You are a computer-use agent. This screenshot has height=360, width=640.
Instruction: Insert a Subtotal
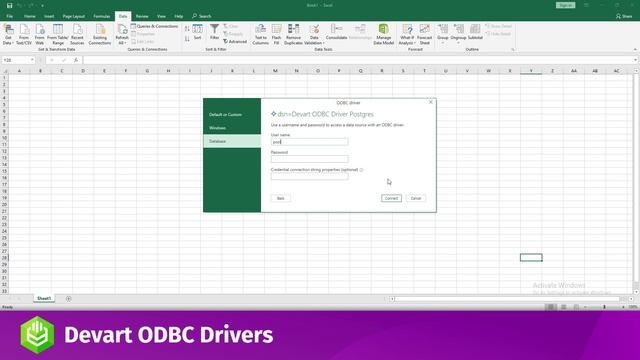(475, 32)
